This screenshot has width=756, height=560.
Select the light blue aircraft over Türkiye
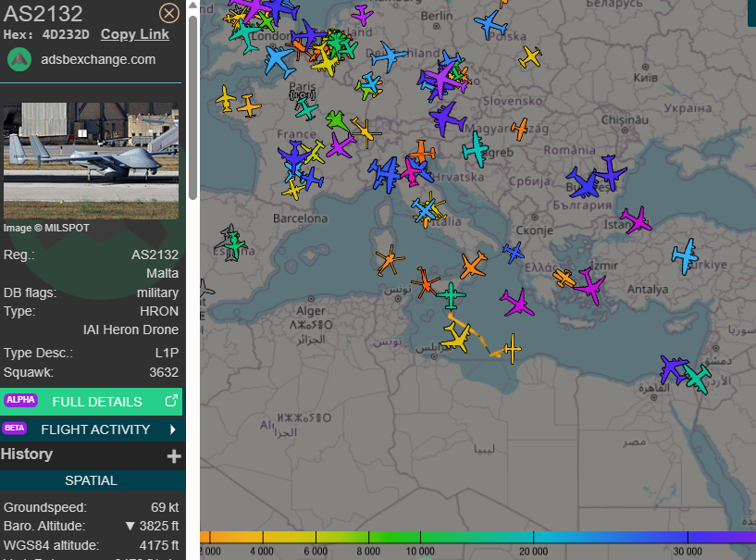click(x=685, y=256)
